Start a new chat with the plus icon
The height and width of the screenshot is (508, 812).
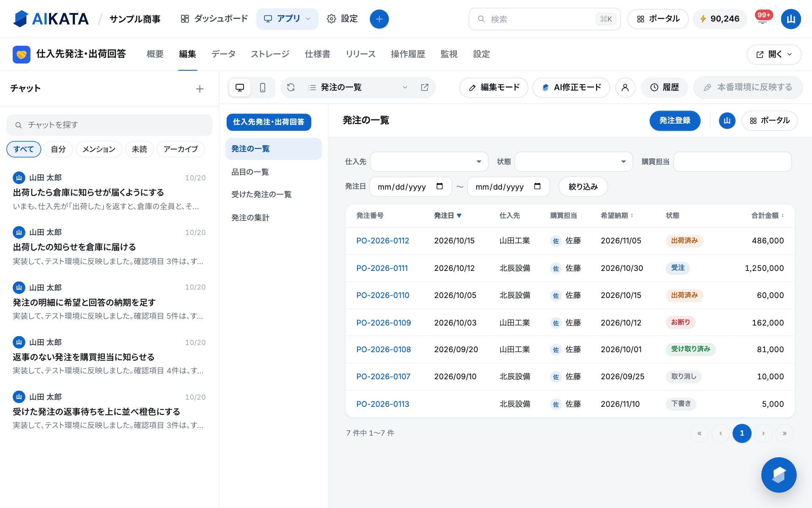[200, 89]
